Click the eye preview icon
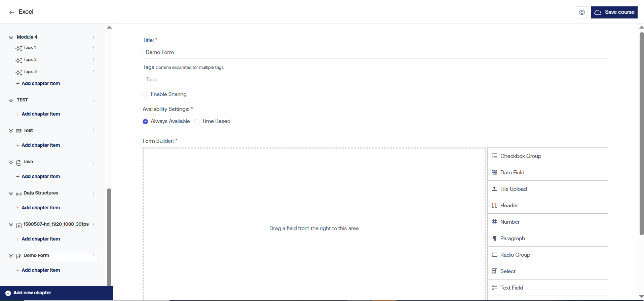Screen dimensions: 644x301 [582, 12]
